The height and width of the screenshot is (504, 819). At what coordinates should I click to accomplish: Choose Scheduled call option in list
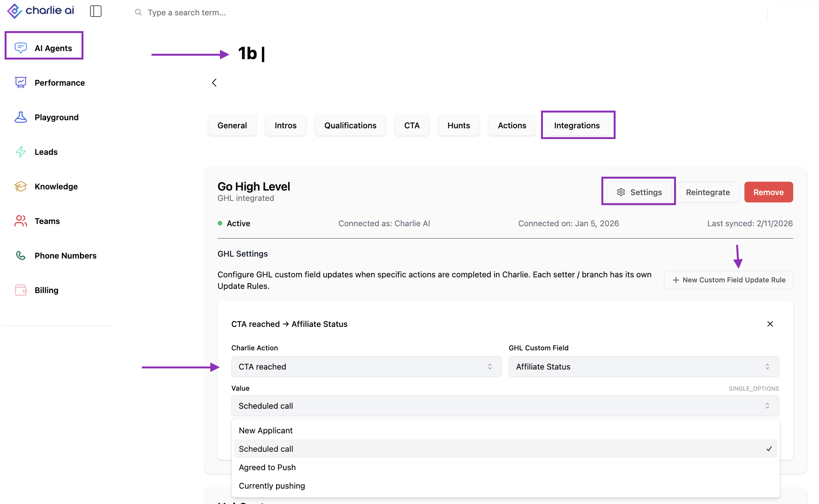tap(506, 449)
